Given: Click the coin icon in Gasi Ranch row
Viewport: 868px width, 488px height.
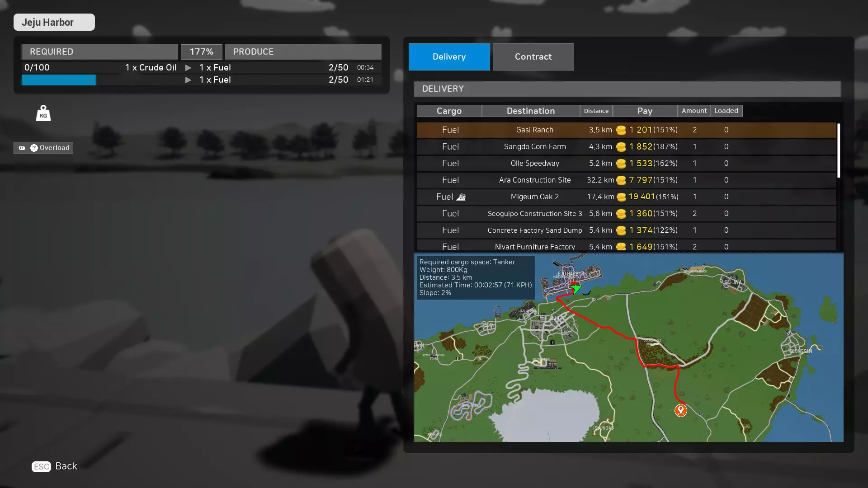Looking at the screenshot, I should (621, 130).
